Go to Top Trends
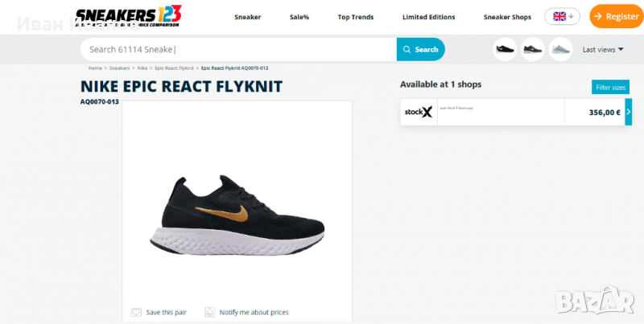644x324 pixels. pyautogui.click(x=356, y=17)
